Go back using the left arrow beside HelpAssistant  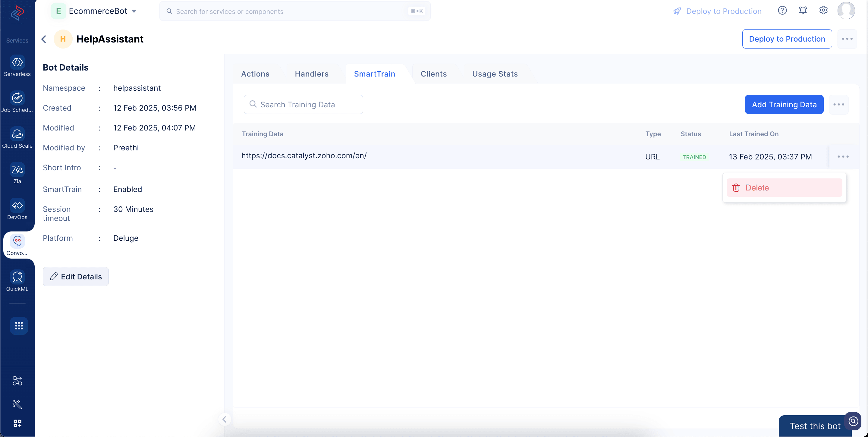pyautogui.click(x=44, y=39)
